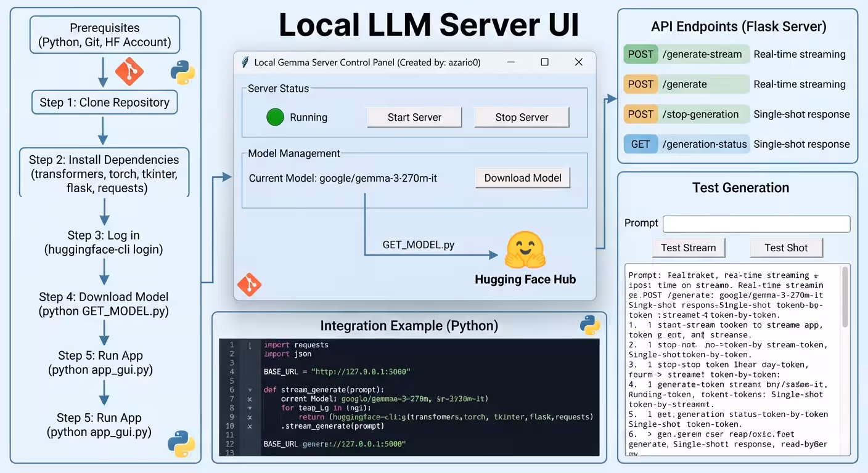Click the Hugging Face hugging emoji

525,250
